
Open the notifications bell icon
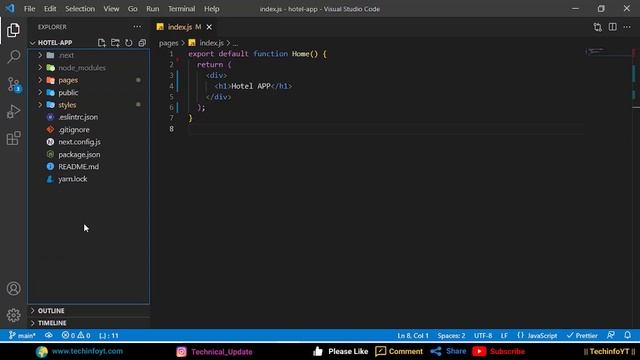point(627,336)
